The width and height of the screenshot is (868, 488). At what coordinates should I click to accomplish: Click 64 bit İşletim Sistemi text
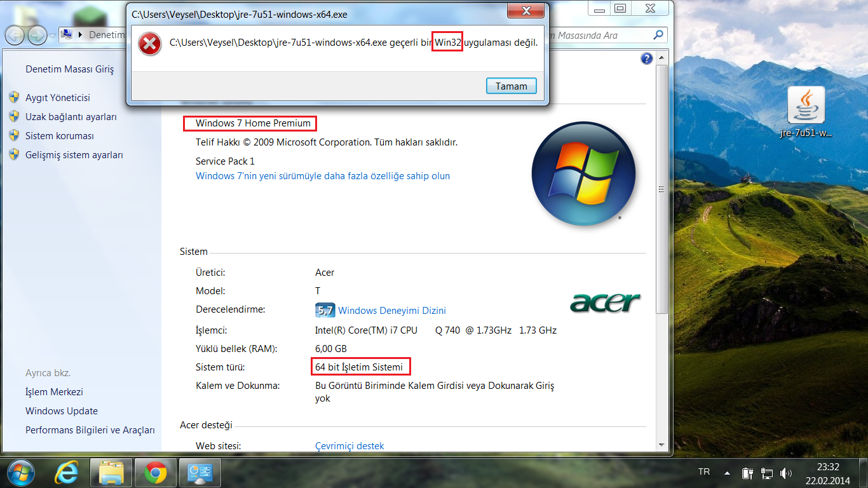[x=359, y=367]
